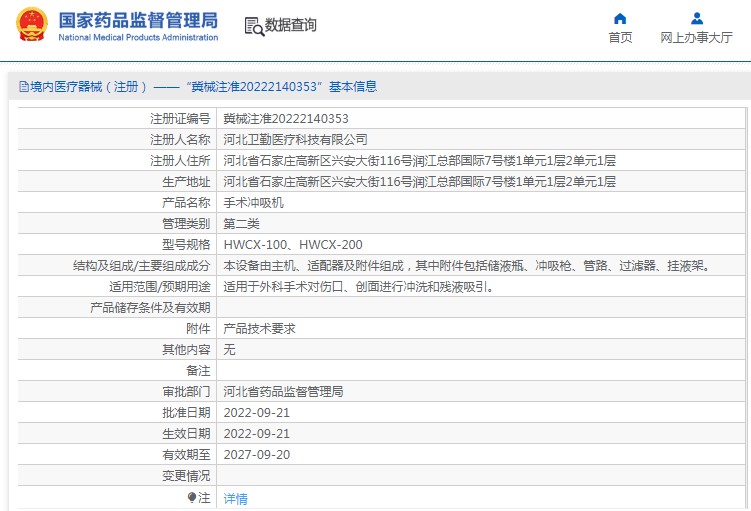Go to 首页 via its text label
This screenshot has width=751, height=511.
click(620, 38)
